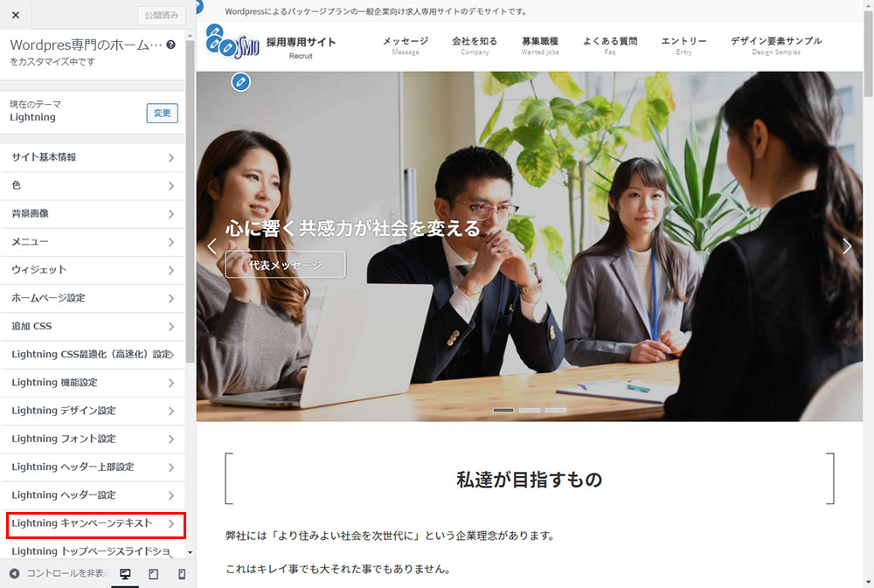
Task: Click the 変更 button to change theme
Action: pos(162,113)
